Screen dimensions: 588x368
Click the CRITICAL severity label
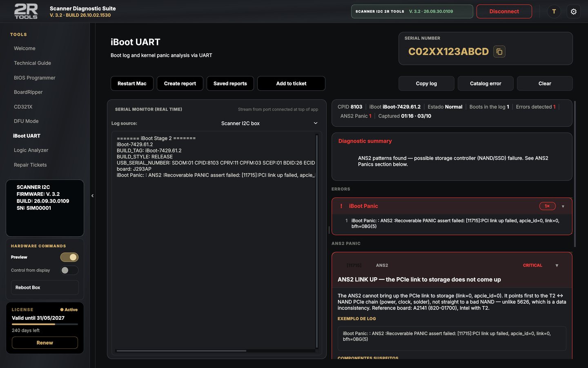(x=532, y=265)
